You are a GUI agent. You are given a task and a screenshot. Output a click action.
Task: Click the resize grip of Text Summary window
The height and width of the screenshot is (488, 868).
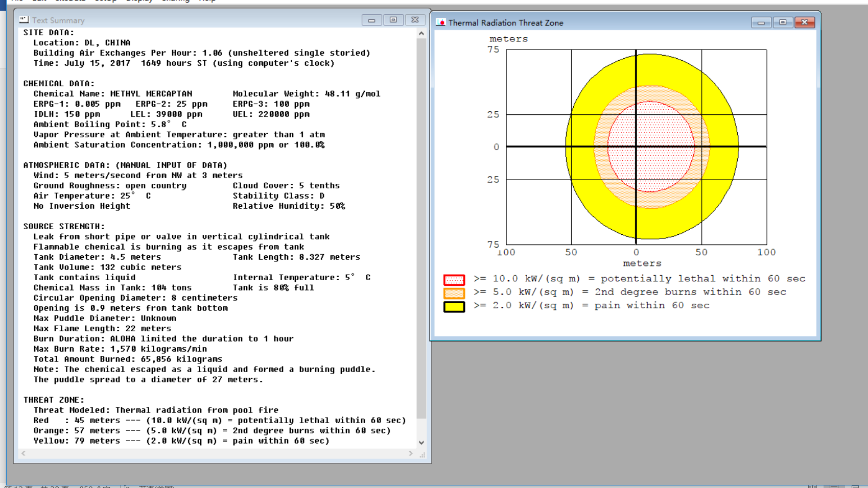pyautogui.click(x=422, y=454)
